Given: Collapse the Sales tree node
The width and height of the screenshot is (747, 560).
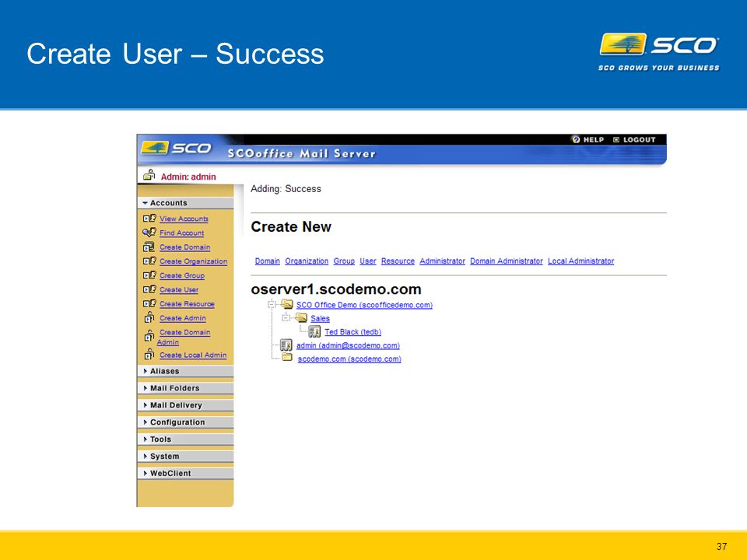Looking at the screenshot, I should pos(286,317).
